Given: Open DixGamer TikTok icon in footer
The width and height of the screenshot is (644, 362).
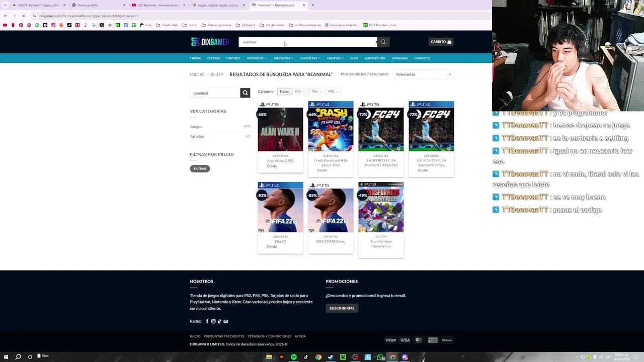Looking at the screenshot, I should pyautogui.click(x=219, y=321).
